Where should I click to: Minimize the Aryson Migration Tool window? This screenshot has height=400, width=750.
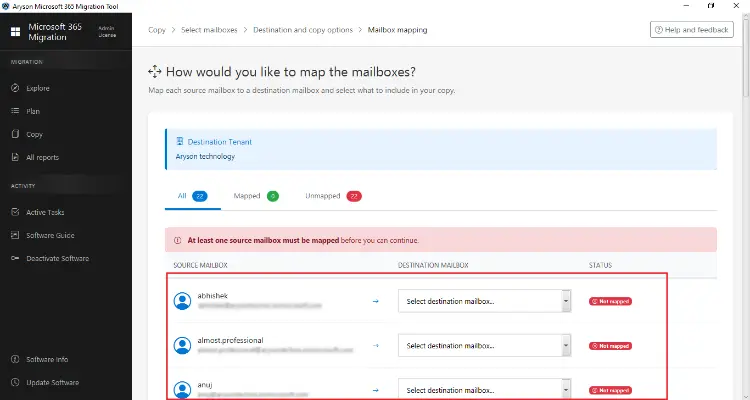point(686,6)
